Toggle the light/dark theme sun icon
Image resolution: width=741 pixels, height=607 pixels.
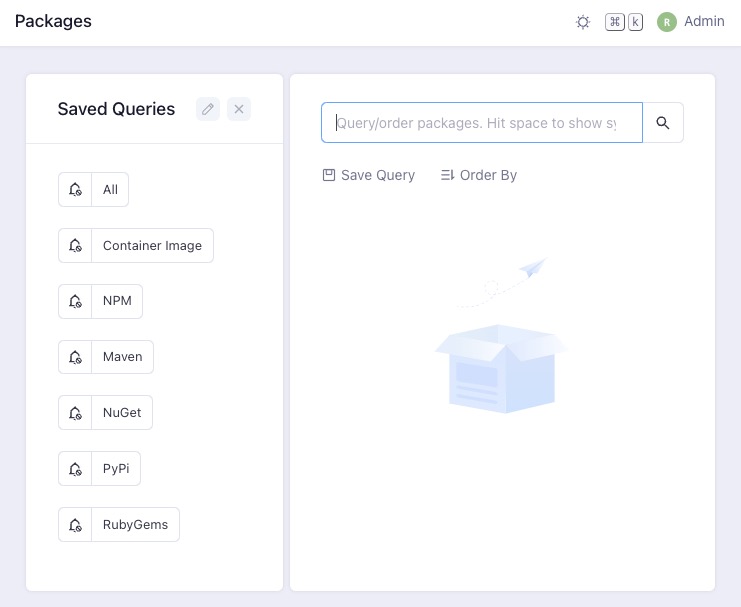(x=583, y=22)
